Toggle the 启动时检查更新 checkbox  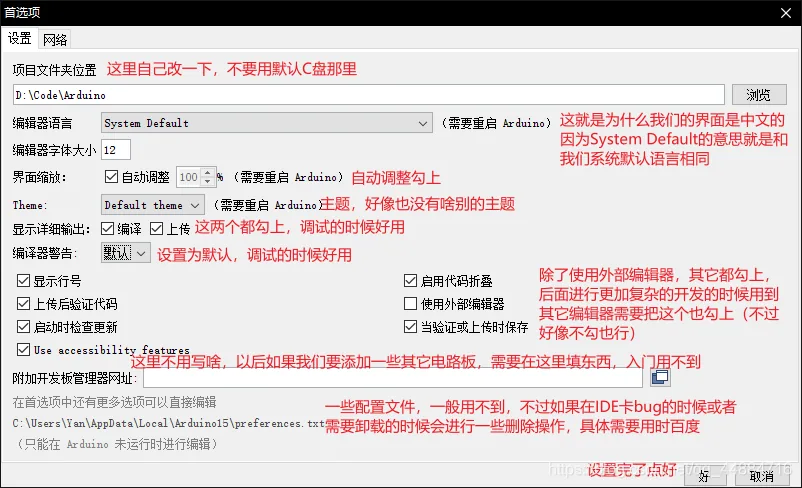tap(24, 326)
